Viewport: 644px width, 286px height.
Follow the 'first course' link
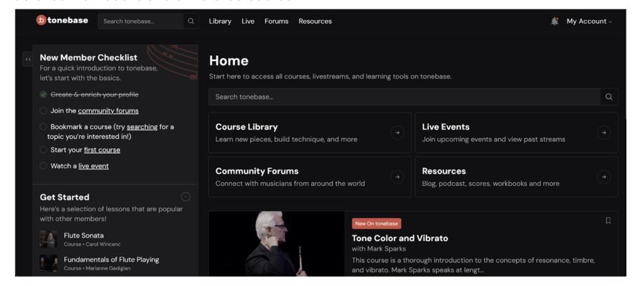point(102,150)
